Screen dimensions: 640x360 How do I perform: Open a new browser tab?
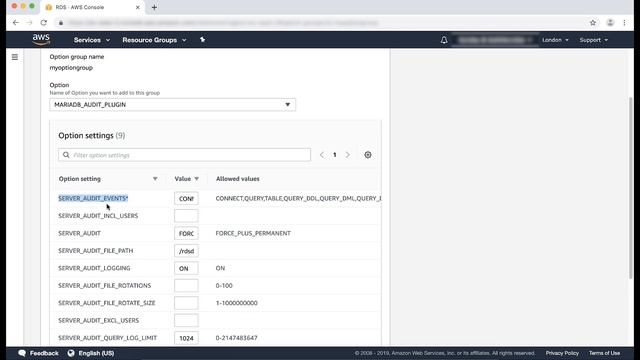point(154,7)
